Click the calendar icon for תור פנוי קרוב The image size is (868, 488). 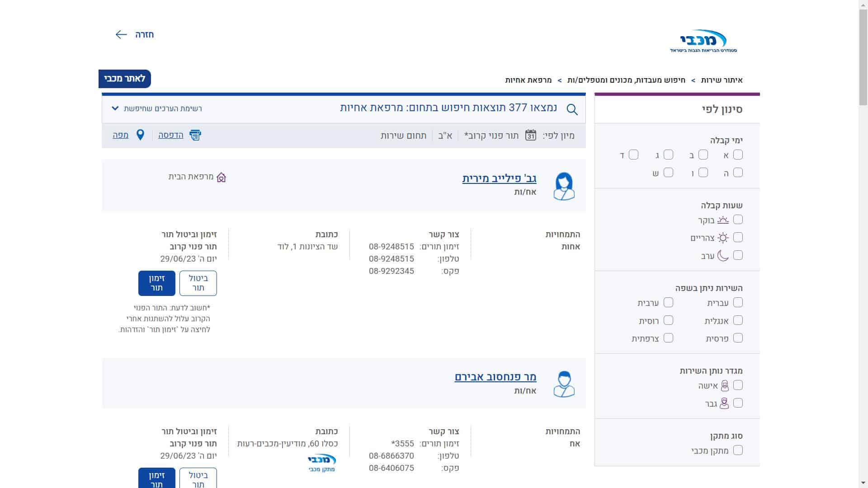531,135
